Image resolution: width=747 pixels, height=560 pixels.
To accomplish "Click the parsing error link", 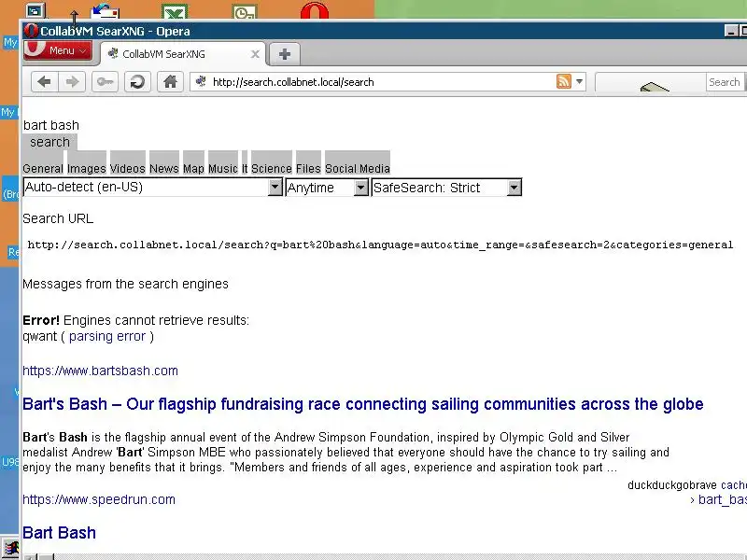I will (107, 336).
